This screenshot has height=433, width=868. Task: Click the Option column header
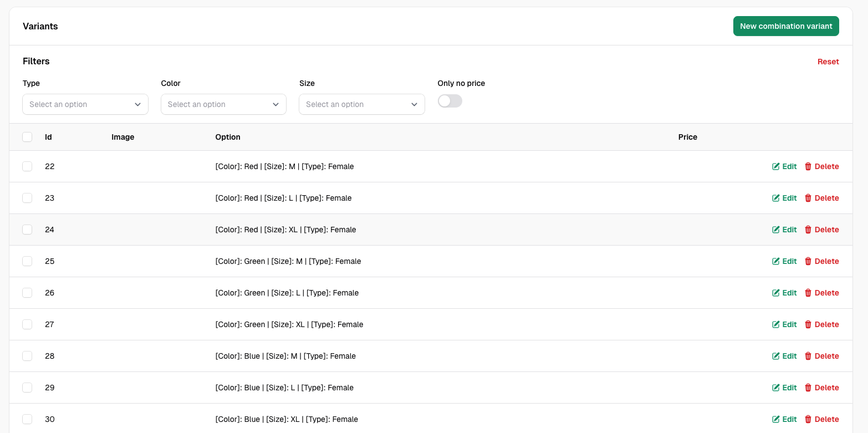tap(228, 137)
